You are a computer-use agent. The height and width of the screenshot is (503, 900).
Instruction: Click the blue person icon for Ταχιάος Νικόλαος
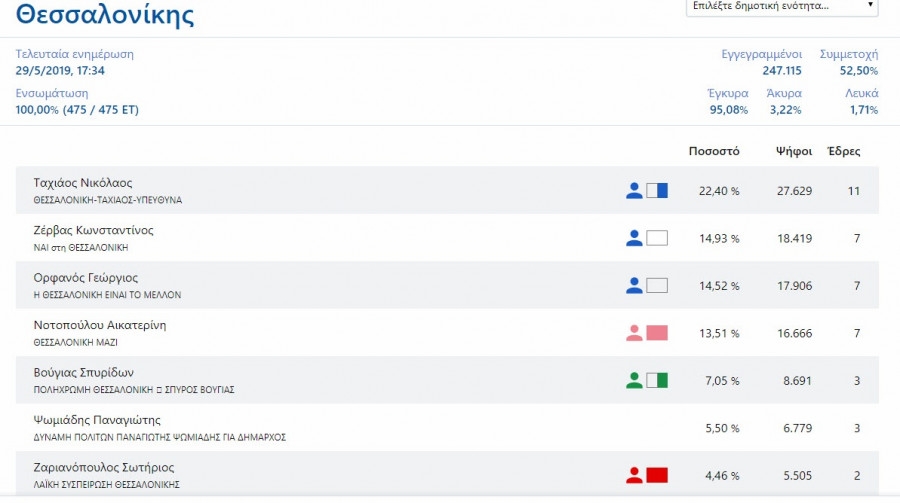point(633,190)
